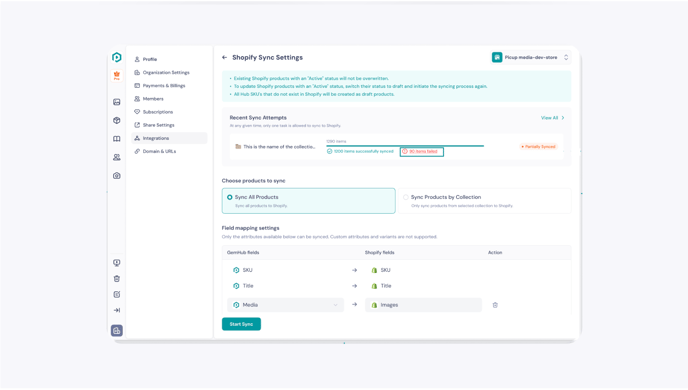Expand the sidebar with the arrow icon

pyautogui.click(x=117, y=310)
